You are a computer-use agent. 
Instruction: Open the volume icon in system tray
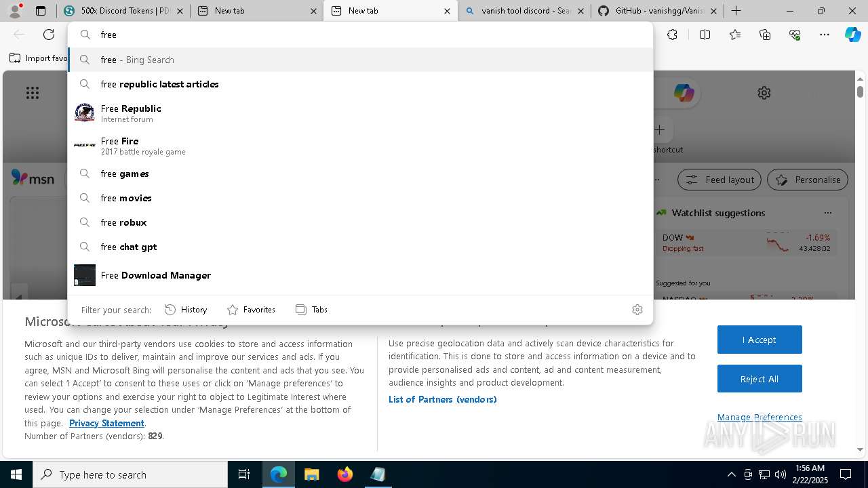click(x=781, y=474)
